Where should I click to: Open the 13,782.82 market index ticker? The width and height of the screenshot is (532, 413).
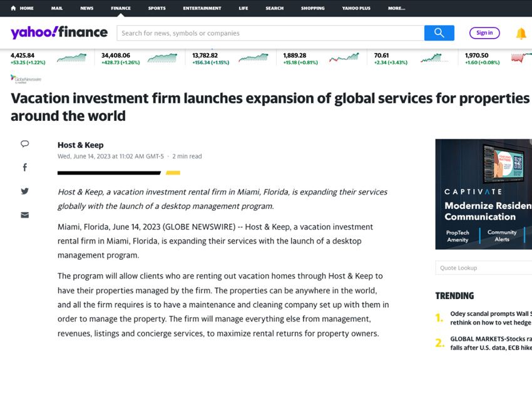[x=230, y=58]
